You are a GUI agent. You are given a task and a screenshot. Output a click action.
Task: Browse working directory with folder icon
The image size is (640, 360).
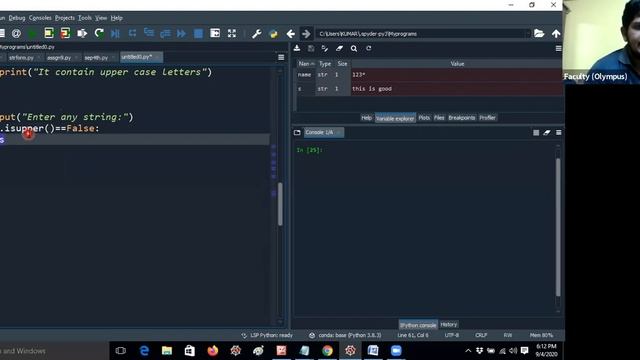tap(539, 33)
